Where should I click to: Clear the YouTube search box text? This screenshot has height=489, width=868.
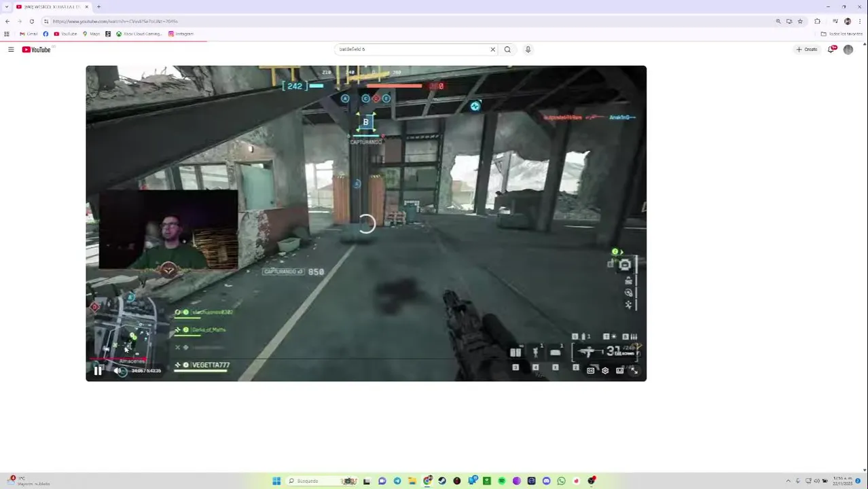pyautogui.click(x=493, y=50)
